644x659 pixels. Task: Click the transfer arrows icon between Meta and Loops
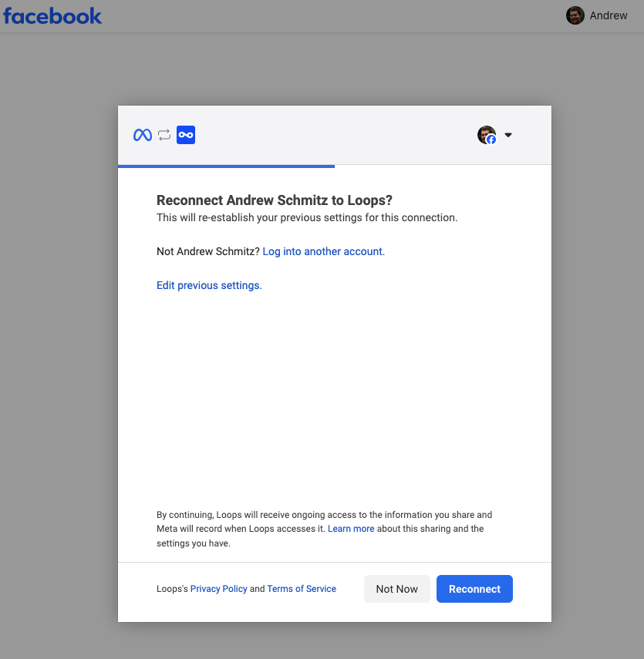[164, 134]
